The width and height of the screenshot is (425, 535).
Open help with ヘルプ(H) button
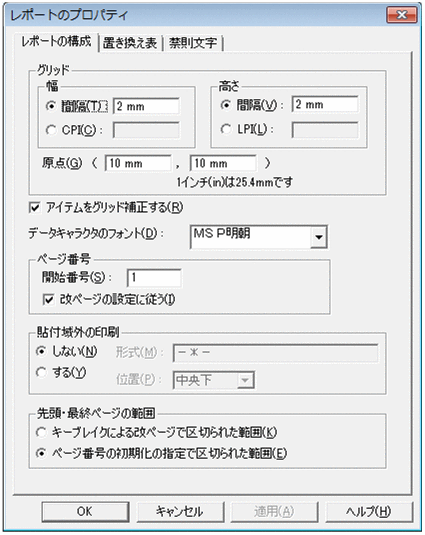click(x=369, y=511)
